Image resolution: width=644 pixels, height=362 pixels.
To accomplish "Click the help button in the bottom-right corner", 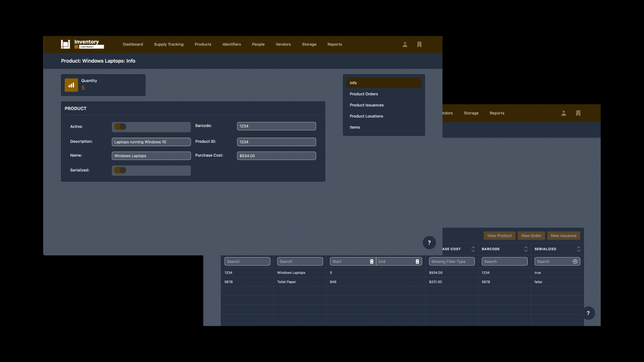I will pyautogui.click(x=589, y=313).
